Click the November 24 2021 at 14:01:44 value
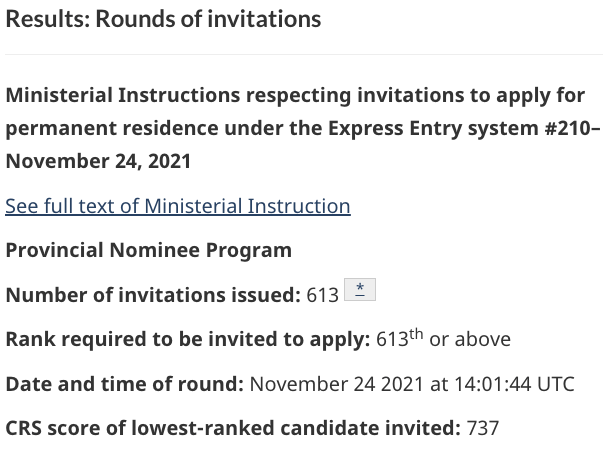 click(391, 384)
